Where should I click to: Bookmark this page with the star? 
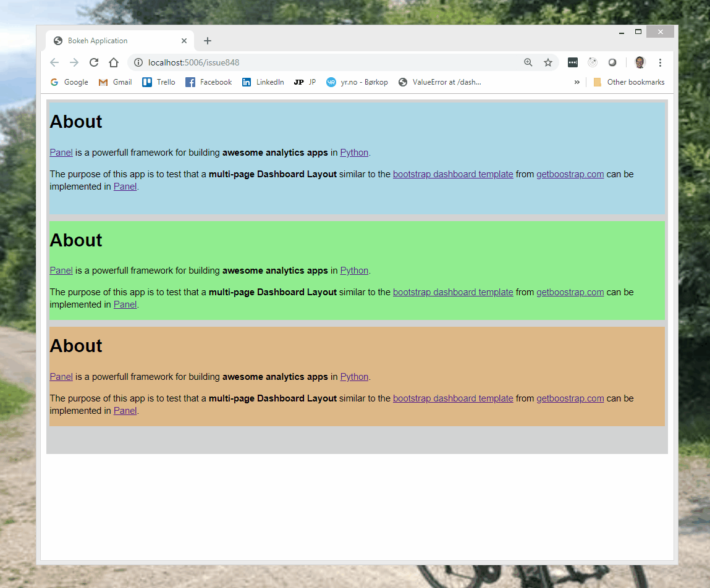click(x=548, y=62)
